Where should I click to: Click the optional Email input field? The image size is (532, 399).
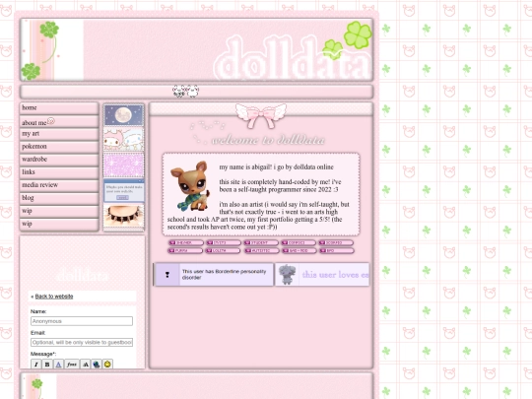(x=82, y=342)
